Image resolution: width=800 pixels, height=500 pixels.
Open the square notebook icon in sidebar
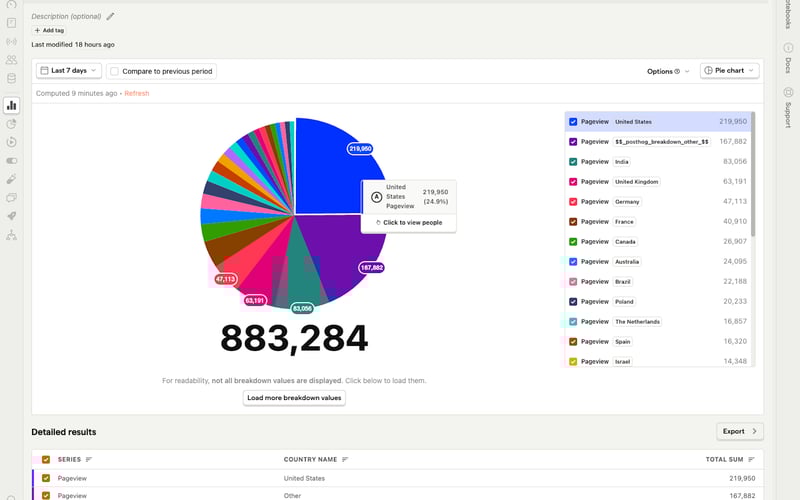[11, 23]
